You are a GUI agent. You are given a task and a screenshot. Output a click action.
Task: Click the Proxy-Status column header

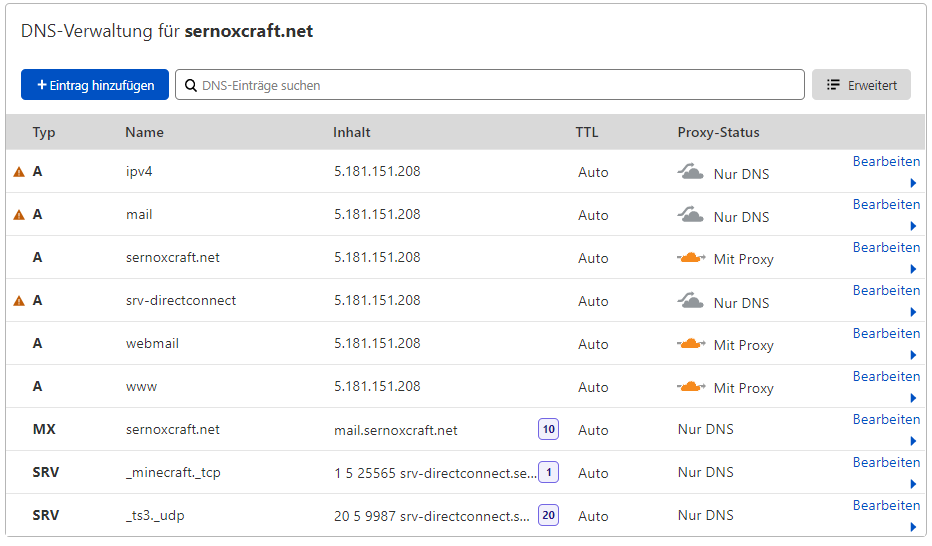click(718, 132)
